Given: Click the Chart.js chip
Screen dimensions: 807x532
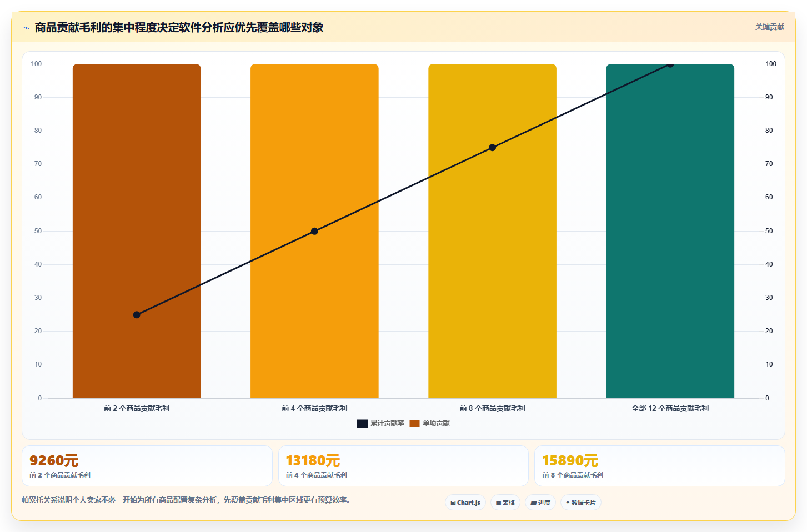Looking at the screenshot, I should coord(465,503).
